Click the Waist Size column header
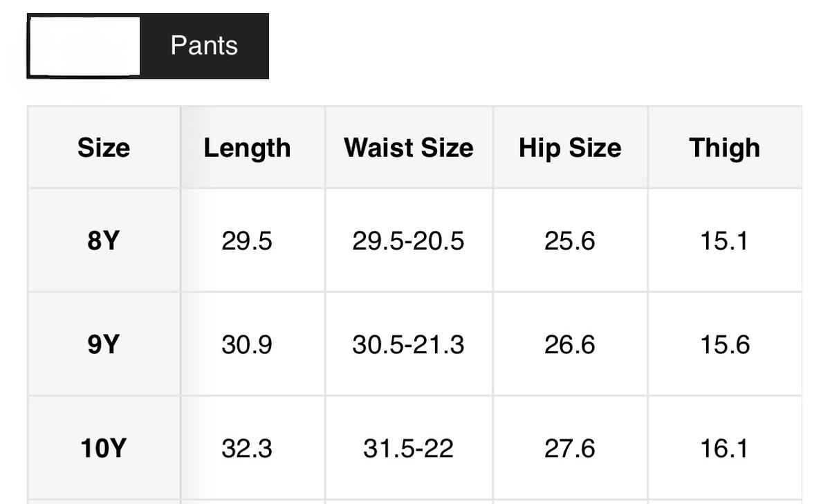Screen dimensions: 830x504 [x=409, y=148]
